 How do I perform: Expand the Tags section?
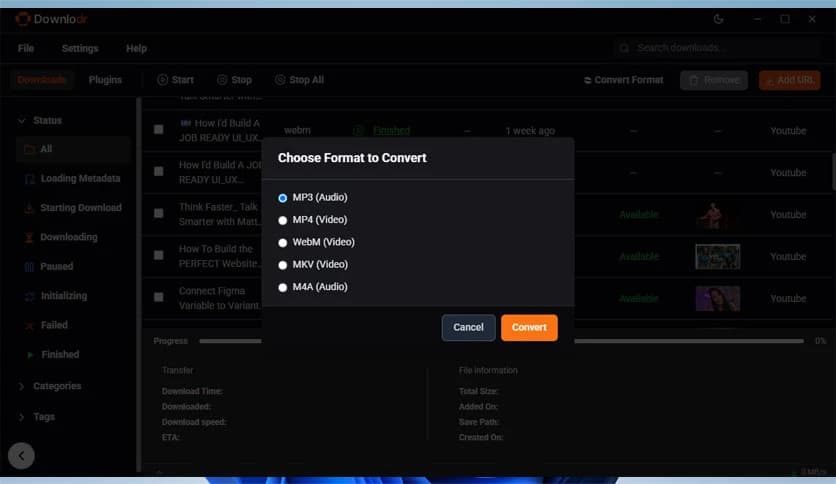click(36, 417)
